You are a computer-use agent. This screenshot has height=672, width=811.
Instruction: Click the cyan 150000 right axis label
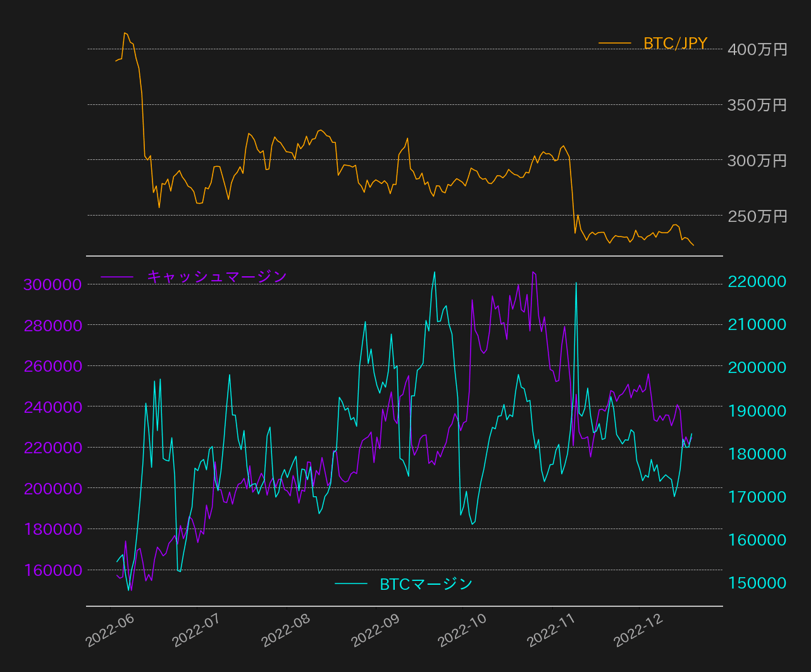tap(757, 583)
